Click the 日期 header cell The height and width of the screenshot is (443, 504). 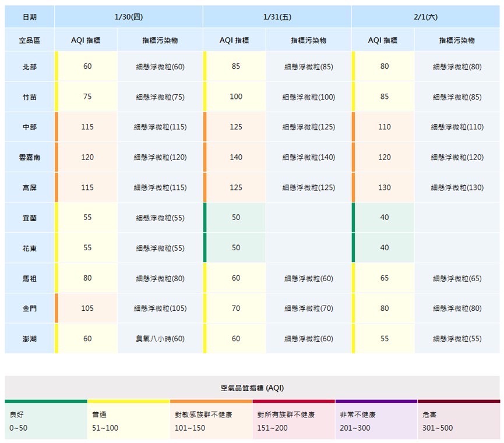30,17
